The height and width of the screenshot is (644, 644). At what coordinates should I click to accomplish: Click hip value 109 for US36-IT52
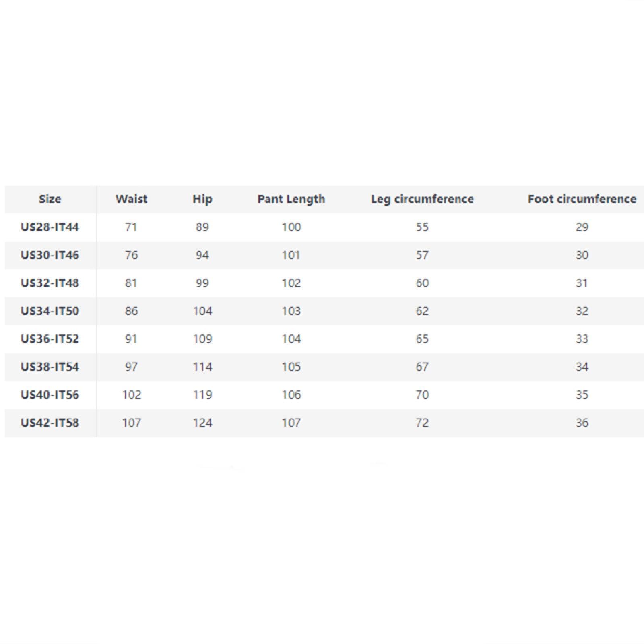pyautogui.click(x=202, y=339)
